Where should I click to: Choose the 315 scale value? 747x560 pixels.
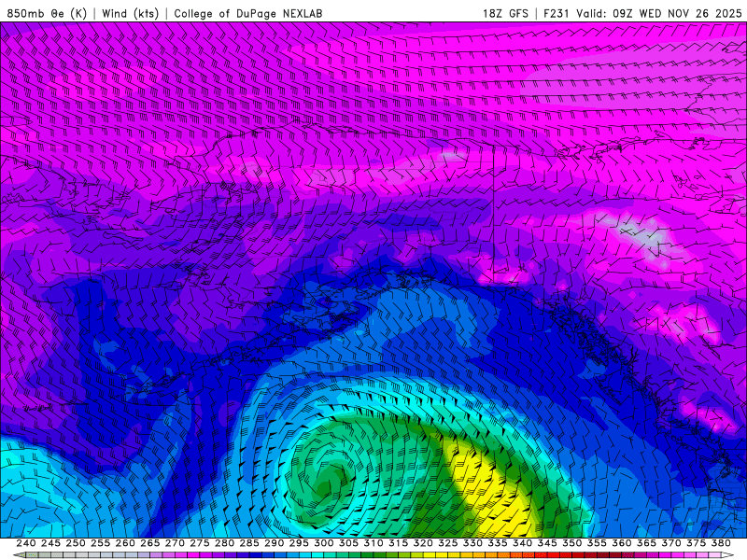click(399, 543)
